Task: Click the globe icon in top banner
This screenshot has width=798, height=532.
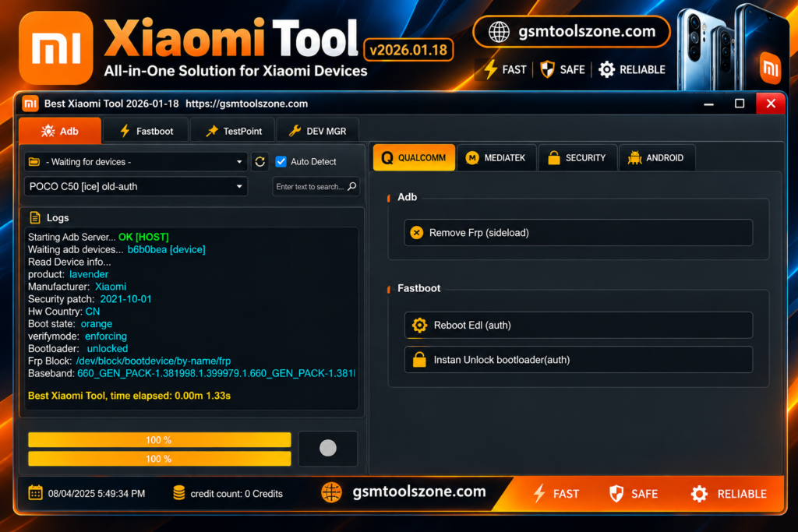Action: (499, 31)
